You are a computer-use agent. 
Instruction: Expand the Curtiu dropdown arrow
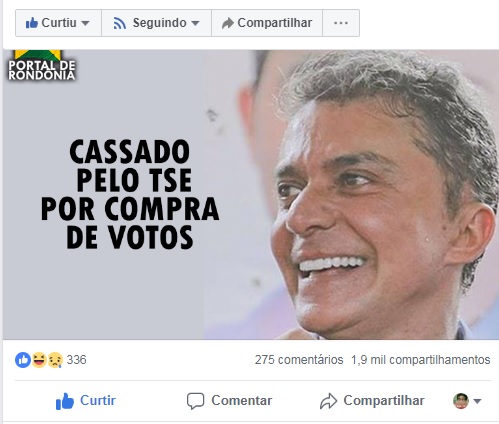click(x=85, y=23)
